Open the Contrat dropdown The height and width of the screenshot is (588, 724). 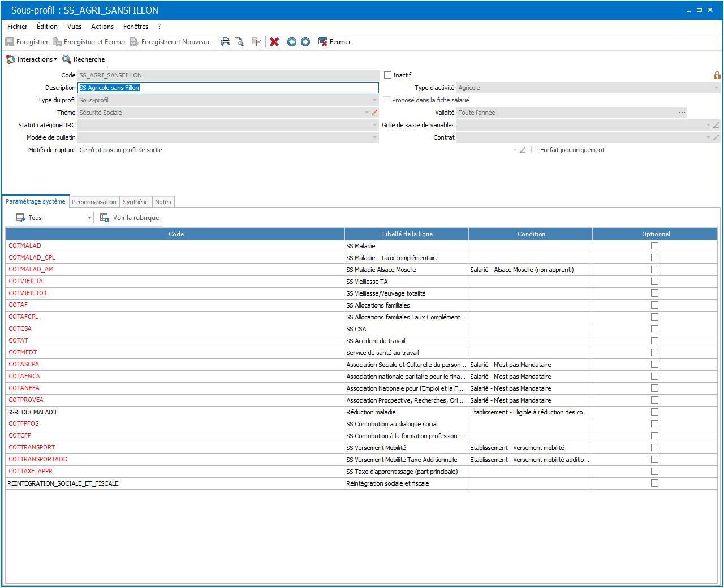click(708, 137)
